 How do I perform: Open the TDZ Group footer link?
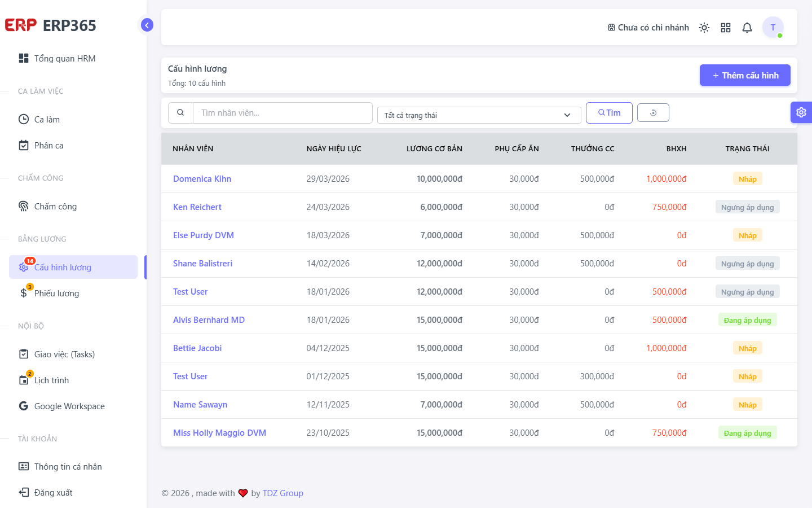coord(283,493)
